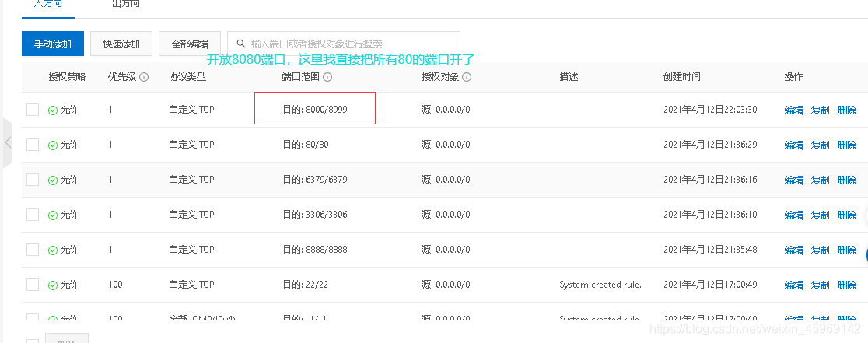Viewport: 868px width, 343px height.
Task: Click the info icon beside 授权对象
Action: (467, 77)
